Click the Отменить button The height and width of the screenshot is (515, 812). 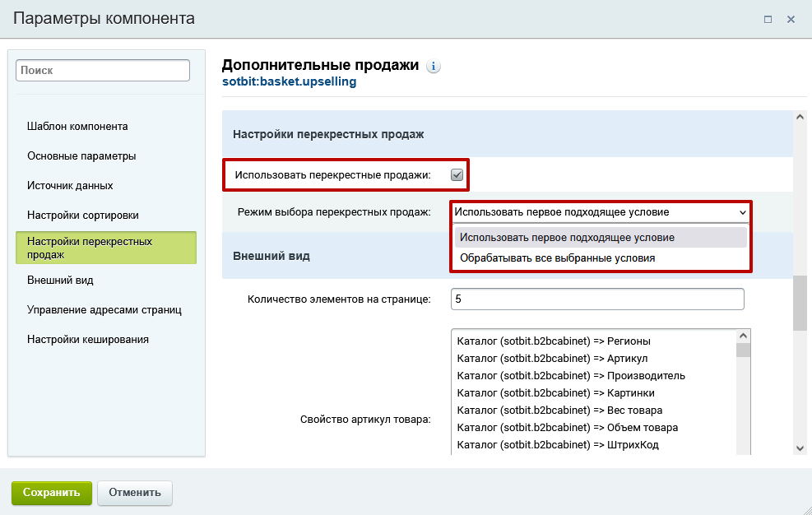tap(134, 493)
